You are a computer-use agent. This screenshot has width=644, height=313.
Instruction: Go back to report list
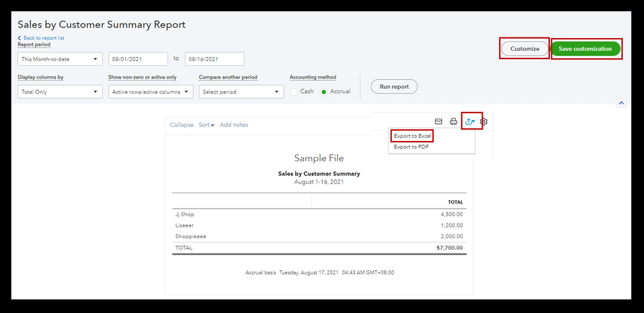coord(43,39)
